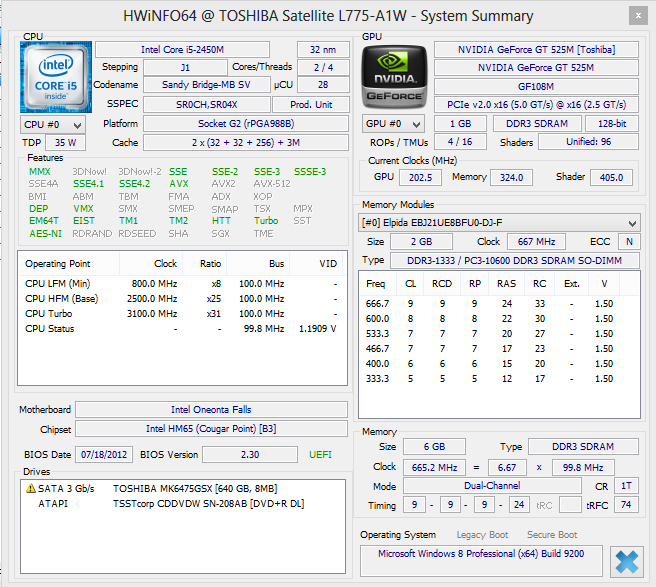Click the BIOS Date 07/18/2012 field

point(104,454)
